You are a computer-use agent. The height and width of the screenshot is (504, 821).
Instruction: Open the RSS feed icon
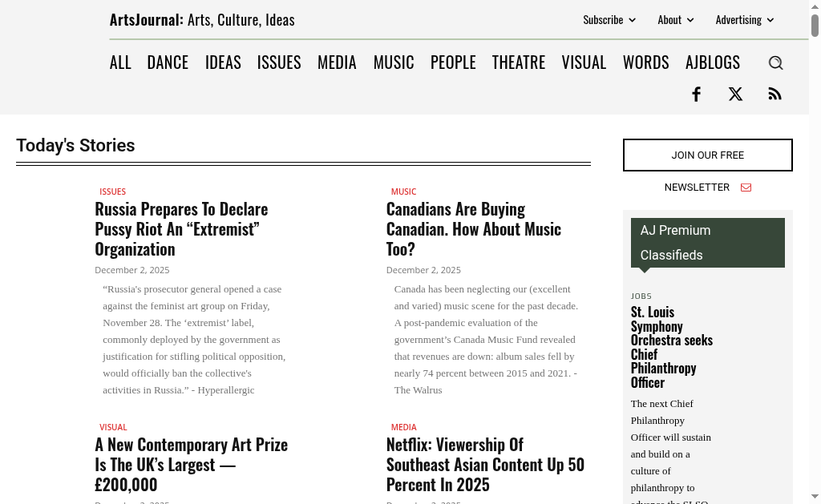774,95
